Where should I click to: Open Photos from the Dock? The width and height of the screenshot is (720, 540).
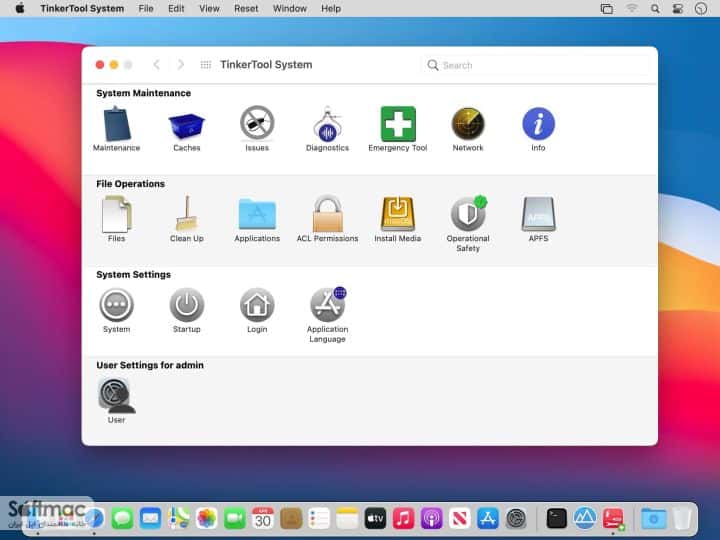(x=207, y=519)
